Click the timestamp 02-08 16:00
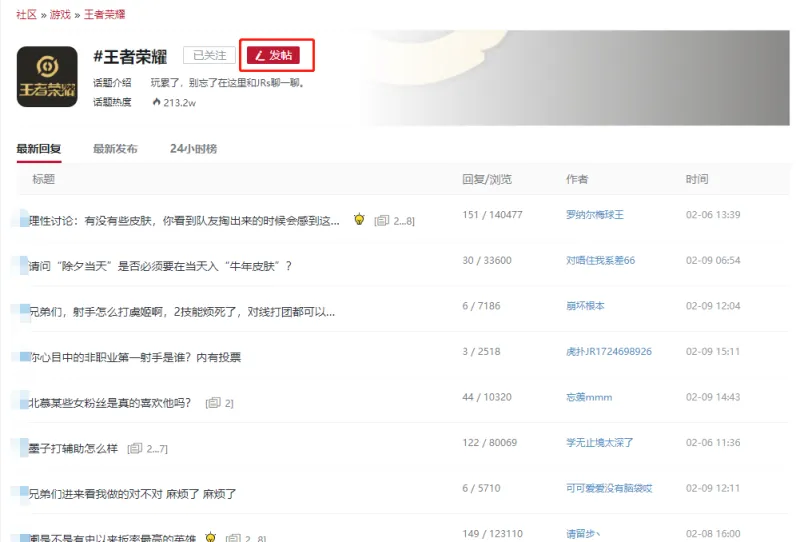The image size is (800, 542). pos(713,534)
